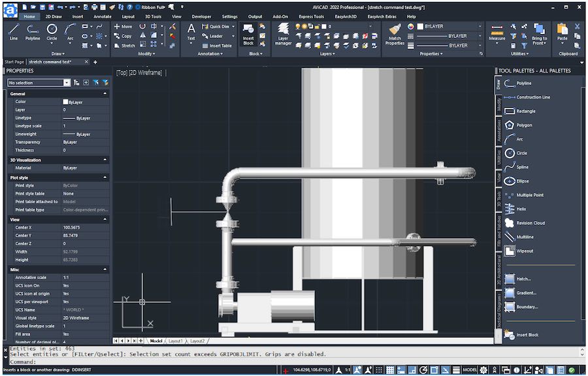Open the Layout1 drawing tab
This screenshot has height=376, width=588.
point(176,341)
